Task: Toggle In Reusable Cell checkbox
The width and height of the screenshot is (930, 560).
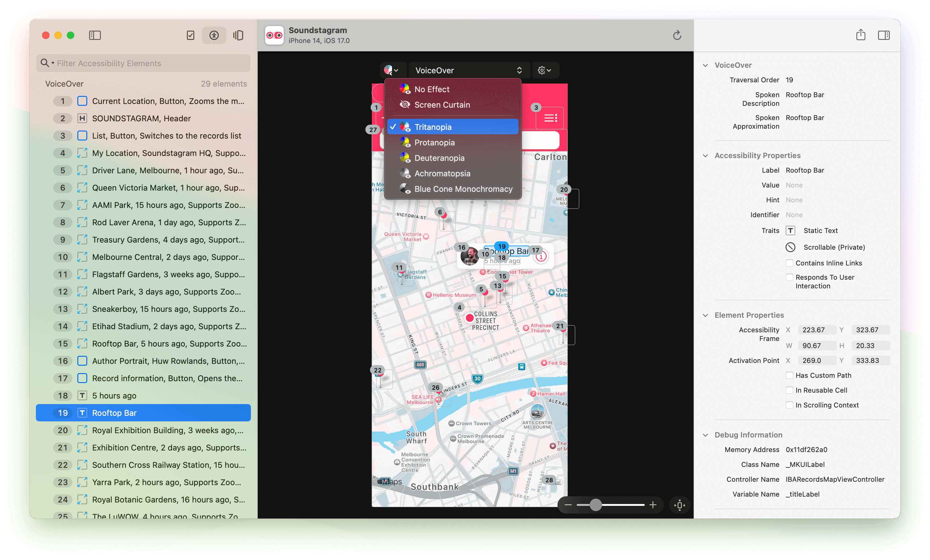Action: click(x=789, y=390)
